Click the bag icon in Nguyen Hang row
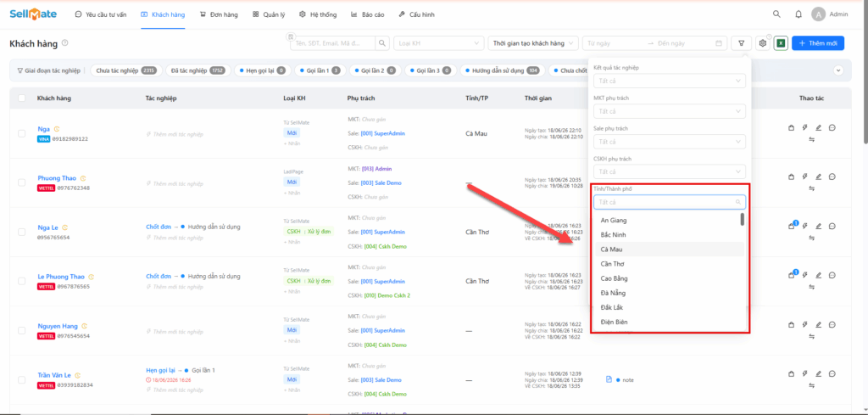 point(791,324)
